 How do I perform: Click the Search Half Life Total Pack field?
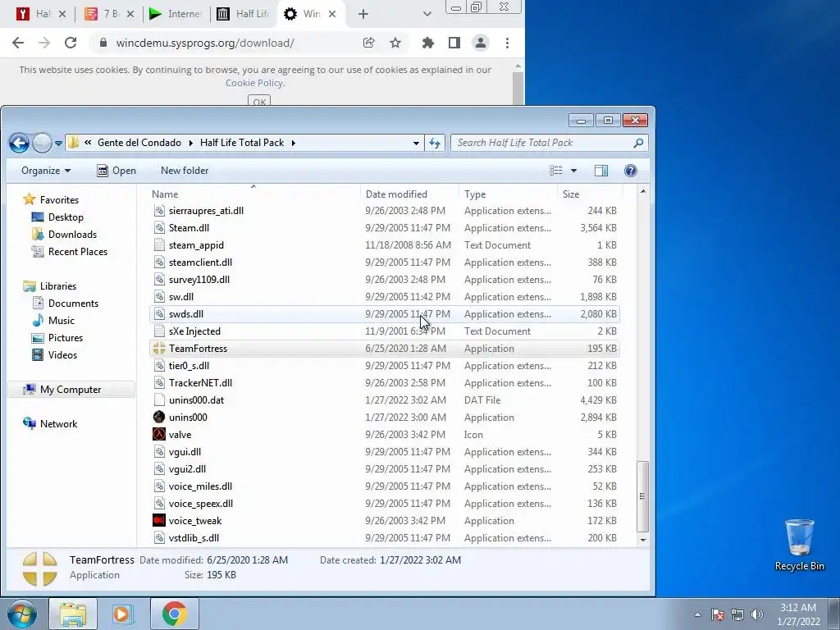point(549,143)
